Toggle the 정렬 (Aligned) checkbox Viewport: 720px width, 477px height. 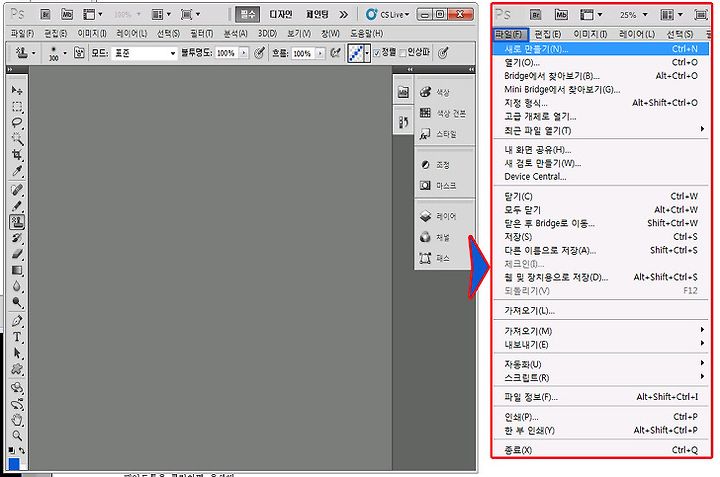pyautogui.click(x=377, y=53)
